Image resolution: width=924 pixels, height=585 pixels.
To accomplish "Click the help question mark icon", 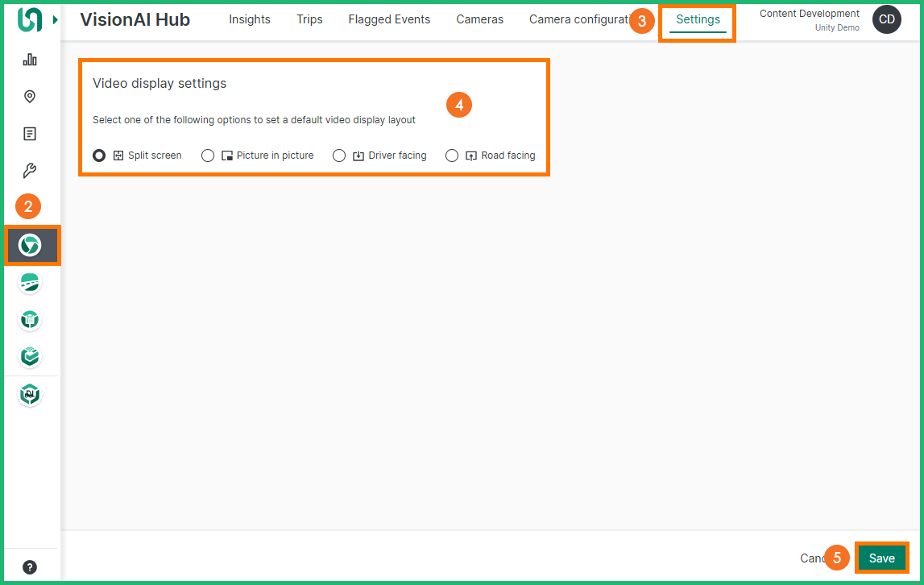I will click(x=30, y=566).
